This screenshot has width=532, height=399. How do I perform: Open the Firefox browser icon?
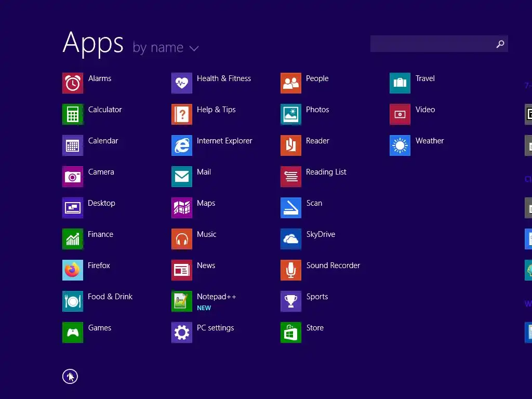coord(73,270)
